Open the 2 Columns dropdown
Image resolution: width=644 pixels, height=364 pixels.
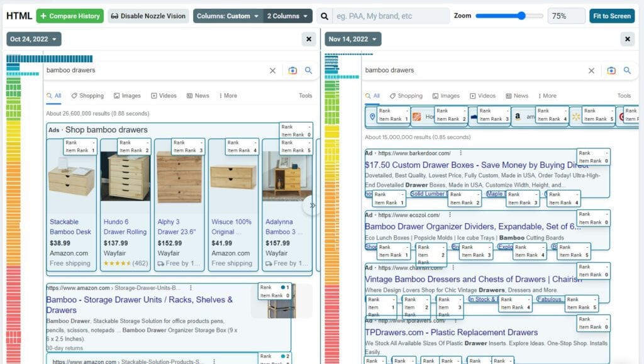click(287, 16)
